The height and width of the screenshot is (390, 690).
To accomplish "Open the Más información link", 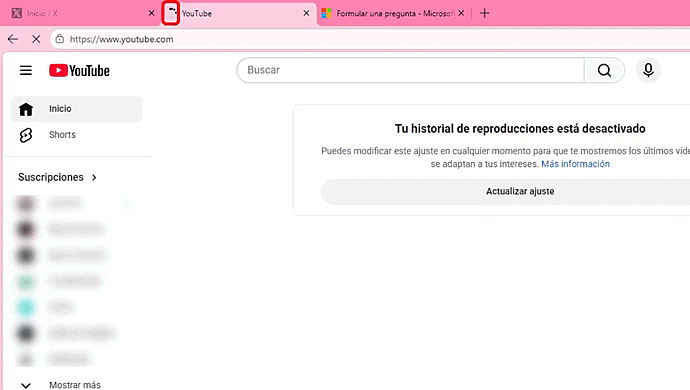I will tap(575, 164).
